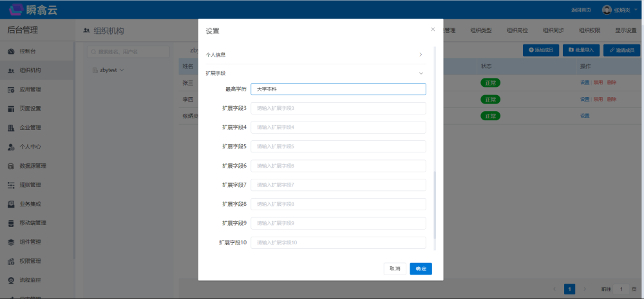Click the 企业管理 building icon
This screenshot has width=644, height=299.
coord(11,127)
